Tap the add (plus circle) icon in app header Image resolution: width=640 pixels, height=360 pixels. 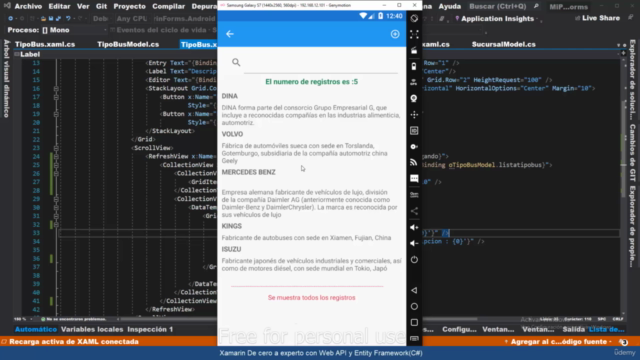[x=395, y=34]
